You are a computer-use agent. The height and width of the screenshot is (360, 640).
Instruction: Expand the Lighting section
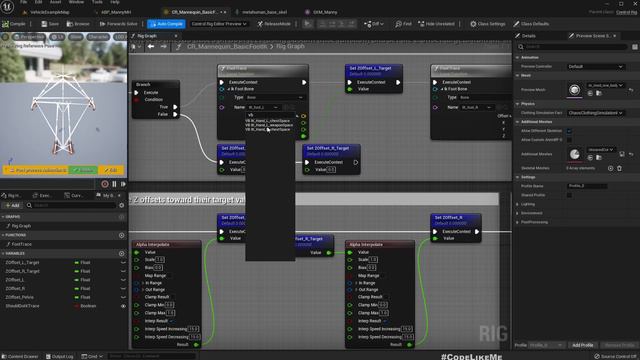coord(518,204)
